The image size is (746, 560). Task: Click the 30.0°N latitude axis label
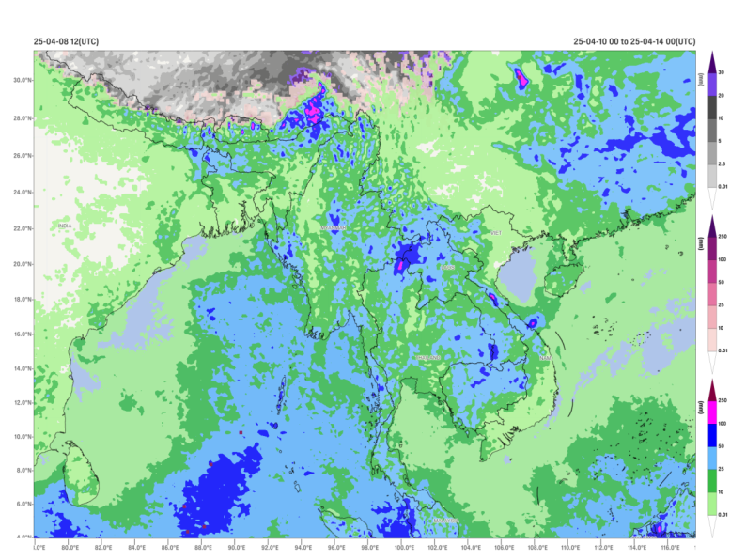click(23, 80)
